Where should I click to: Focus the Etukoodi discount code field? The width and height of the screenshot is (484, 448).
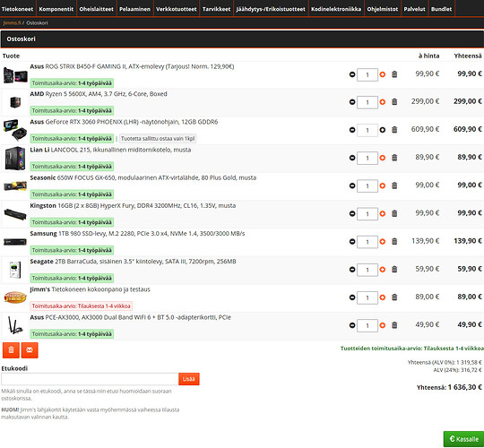90,379
